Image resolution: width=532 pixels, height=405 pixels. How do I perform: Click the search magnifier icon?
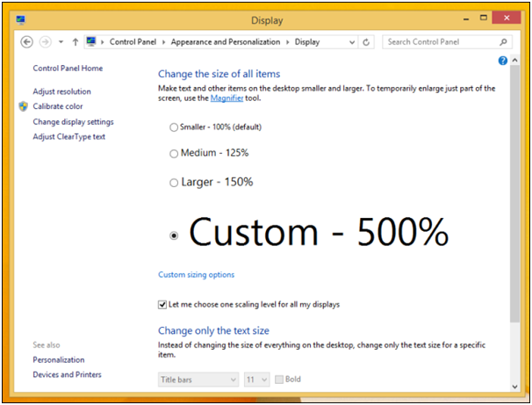point(504,41)
